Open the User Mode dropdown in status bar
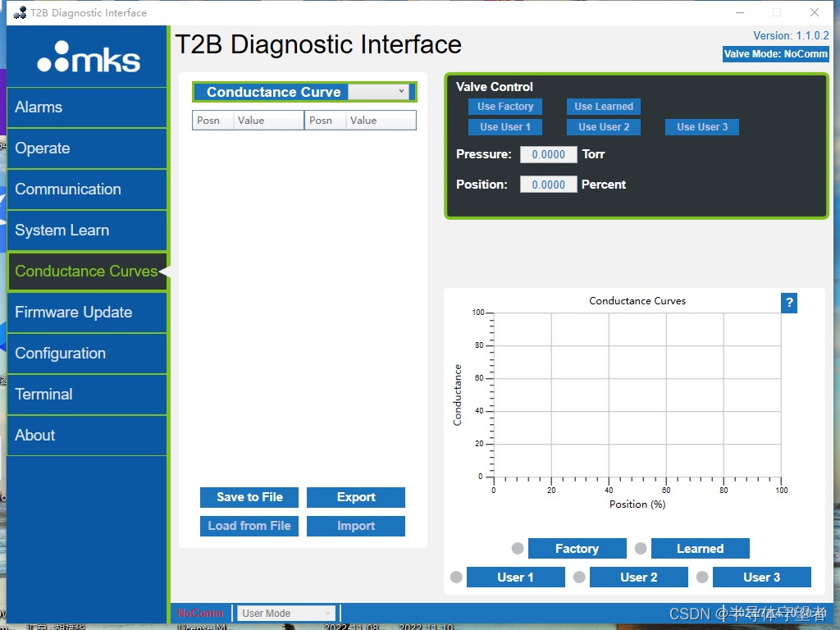The image size is (840, 630). point(286,613)
